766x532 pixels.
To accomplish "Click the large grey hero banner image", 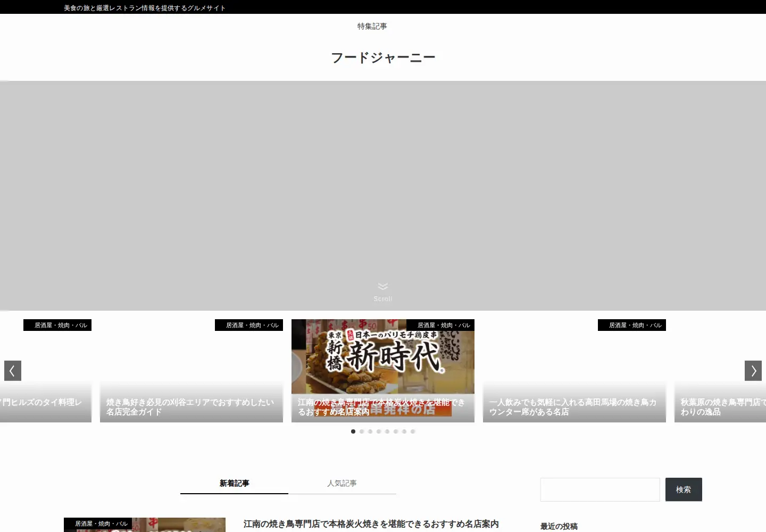I will [x=383, y=196].
